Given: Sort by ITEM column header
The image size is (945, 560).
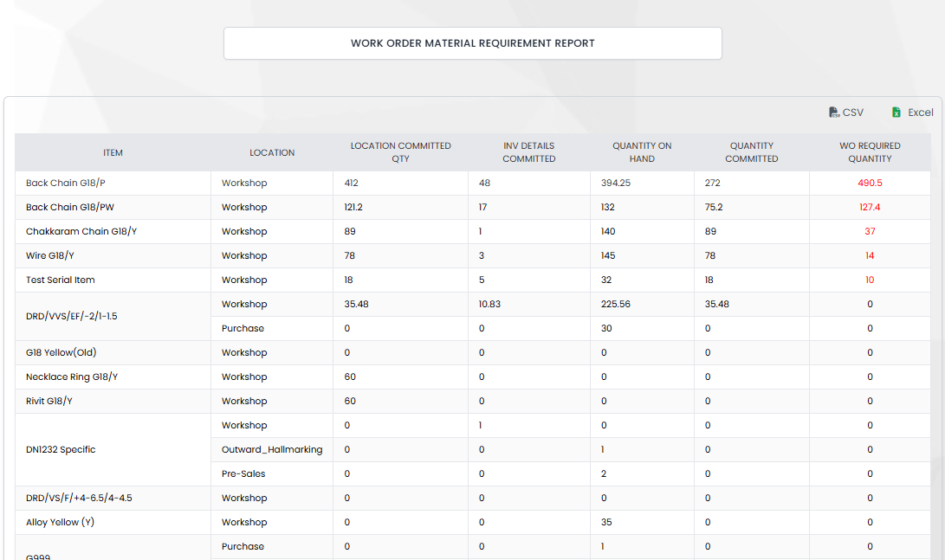Looking at the screenshot, I should pyautogui.click(x=113, y=152).
